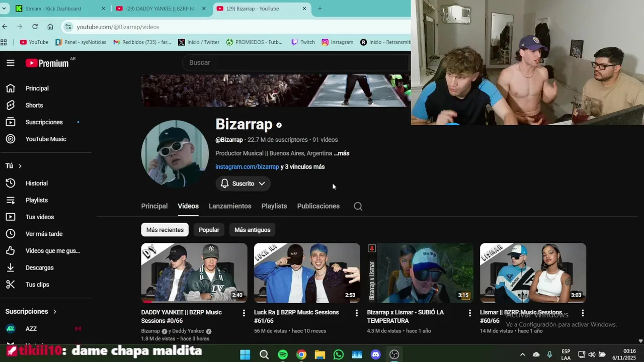
Task: Open the Chrome apps grid in the bookmarks bar
Action: [4, 42]
